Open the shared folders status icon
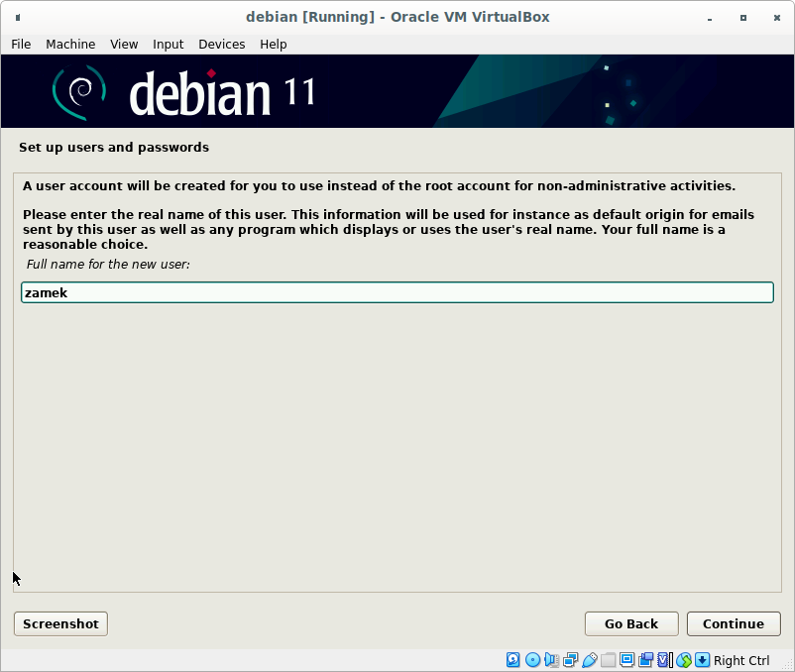795x672 pixels. (608, 660)
